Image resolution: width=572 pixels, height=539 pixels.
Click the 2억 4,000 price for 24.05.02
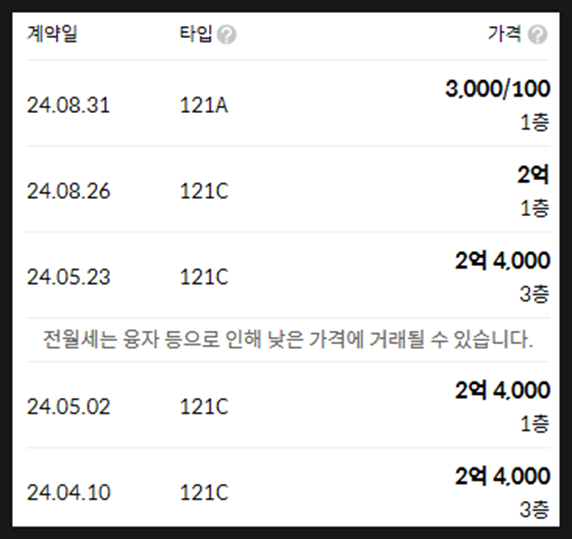point(502,390)
